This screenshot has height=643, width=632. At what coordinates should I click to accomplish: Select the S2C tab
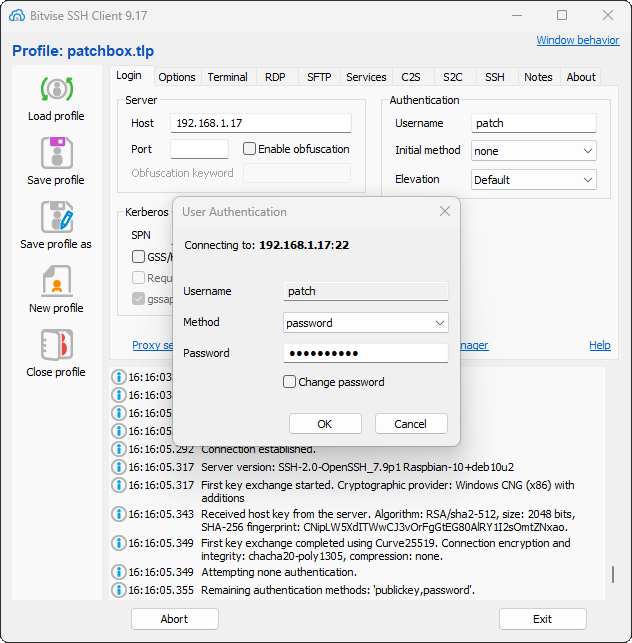pos(453,77)
